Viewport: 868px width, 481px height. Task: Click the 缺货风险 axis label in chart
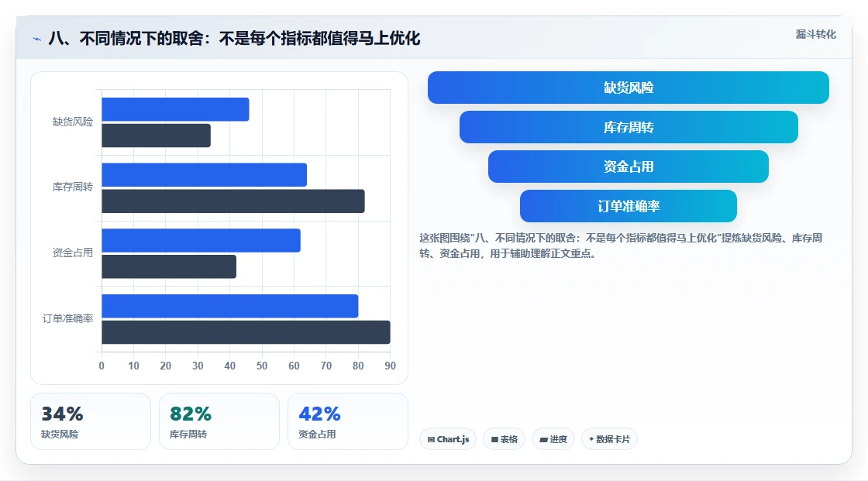tap(73, 122)
